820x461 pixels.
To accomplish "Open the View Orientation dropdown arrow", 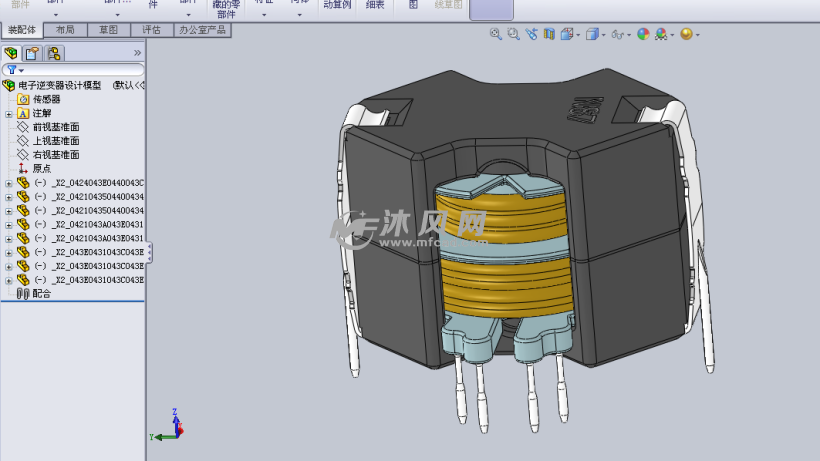I will [x=578, y=35].
